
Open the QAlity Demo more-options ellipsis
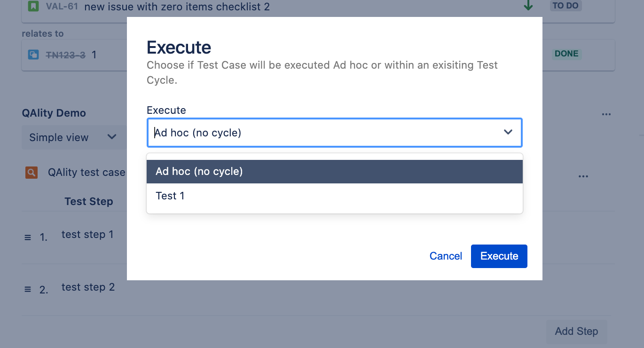click(x=606, y=114)
